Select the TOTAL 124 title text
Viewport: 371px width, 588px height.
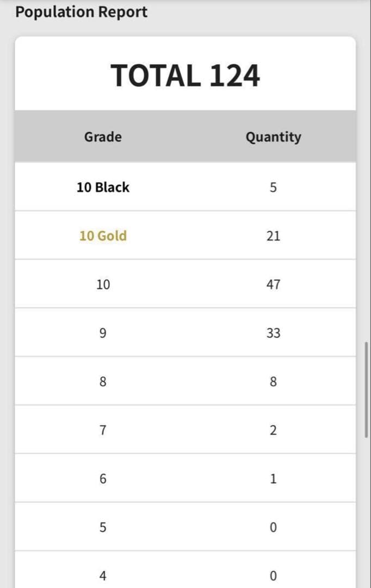pyautogui.click(x=185, y=76)
